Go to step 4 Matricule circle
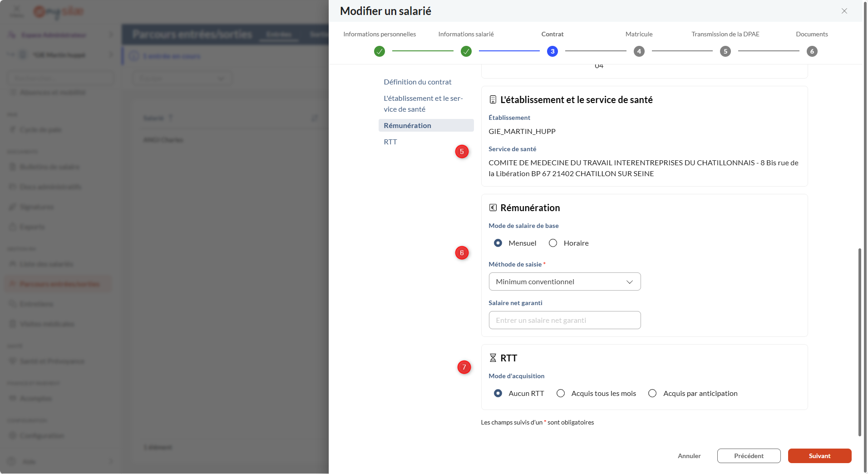 (639, 51)
